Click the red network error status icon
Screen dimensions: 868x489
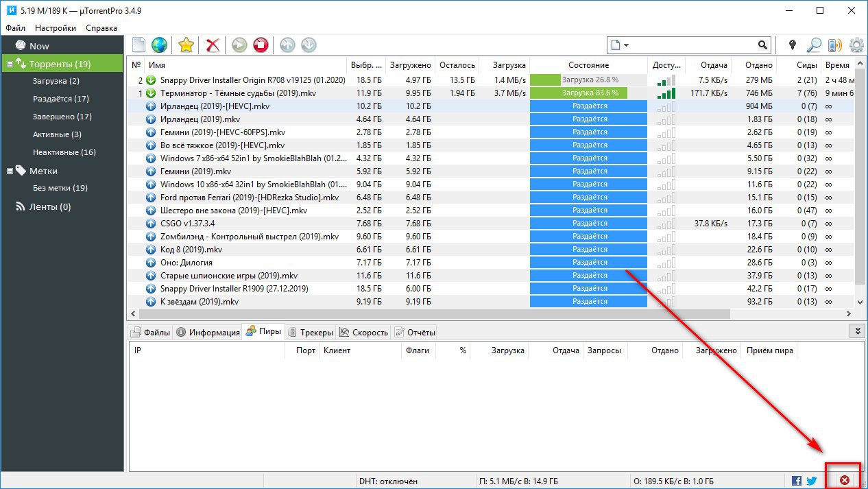845,480
